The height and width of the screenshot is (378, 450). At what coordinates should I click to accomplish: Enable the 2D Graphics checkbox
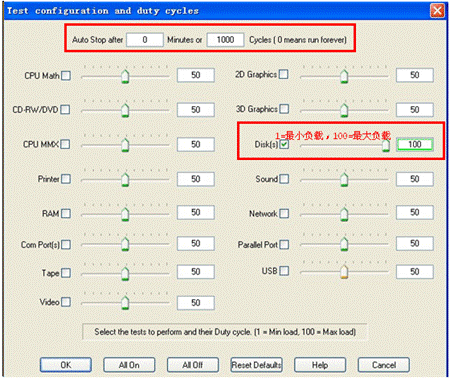pyautogui.click(x=284, y=74)
